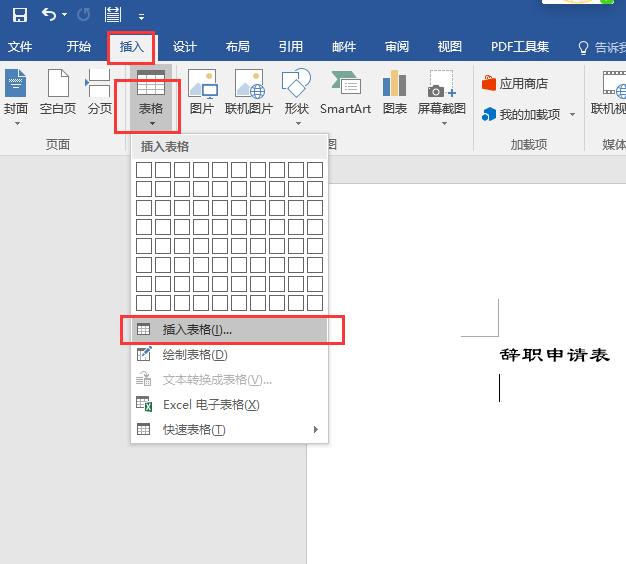The width and height of the screenshot is (626, 564).
Task: Open the 文件 tab
Action: 20,47
